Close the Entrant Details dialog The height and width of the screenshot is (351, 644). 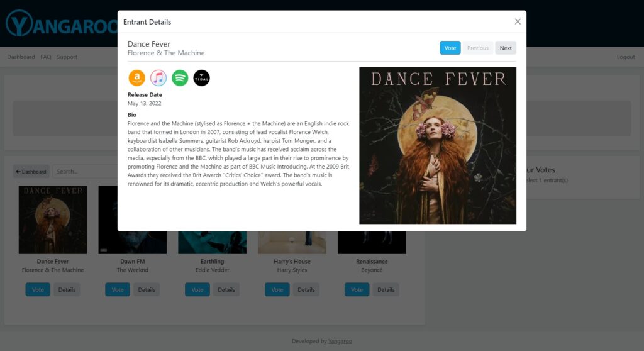pyautogui.click(x=518, y=22)
